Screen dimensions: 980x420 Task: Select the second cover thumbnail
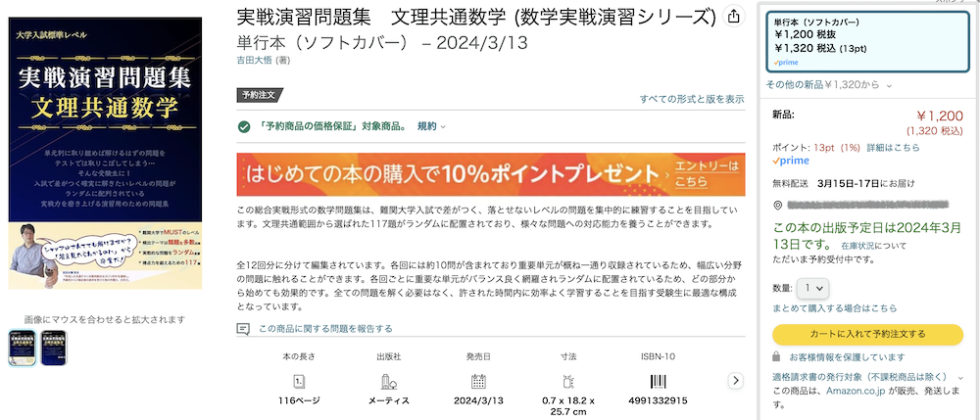coord(54,348)
